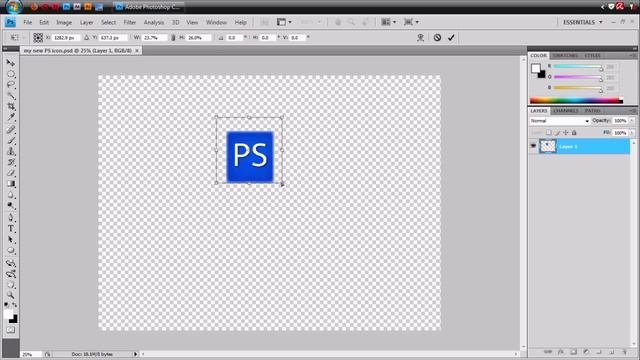Toggle lock all in Layers panel
Viewport: 640px width, 360px height.
574,133
